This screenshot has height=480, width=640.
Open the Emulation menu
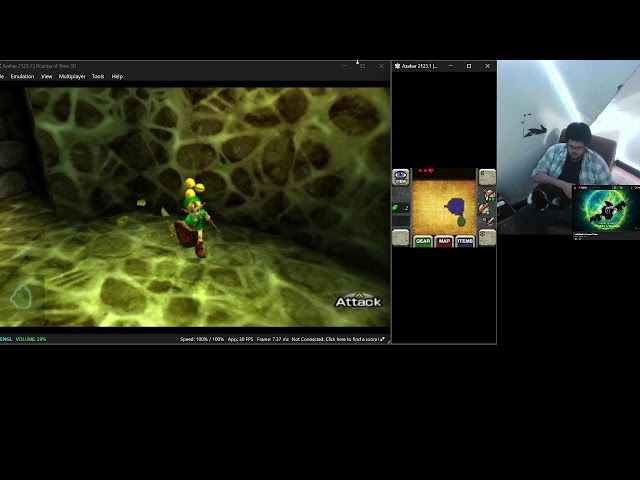pos(22,76)
